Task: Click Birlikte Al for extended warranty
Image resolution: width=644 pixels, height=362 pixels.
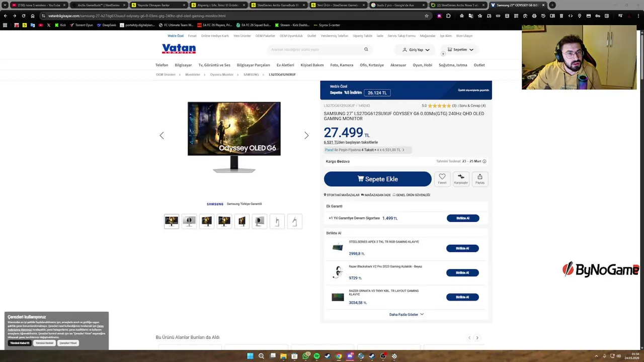Action: pyautogui.click(x=463, y=218)
